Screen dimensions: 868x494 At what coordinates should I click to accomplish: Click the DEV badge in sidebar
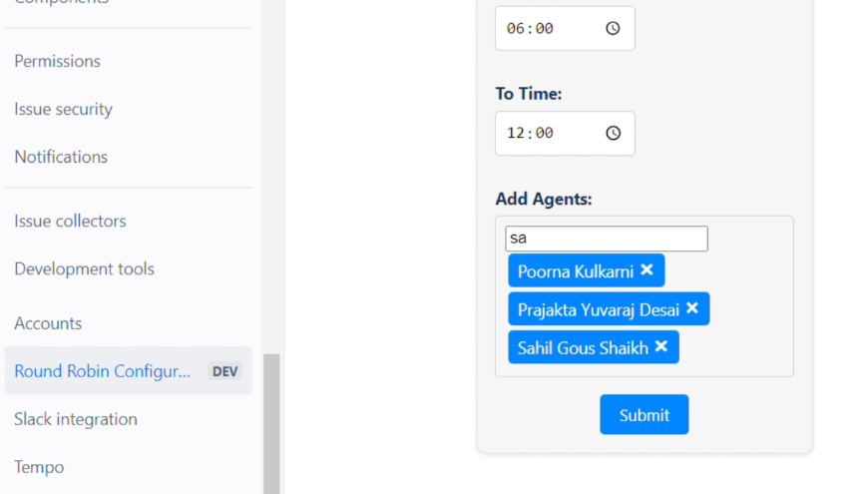[225, 371]
